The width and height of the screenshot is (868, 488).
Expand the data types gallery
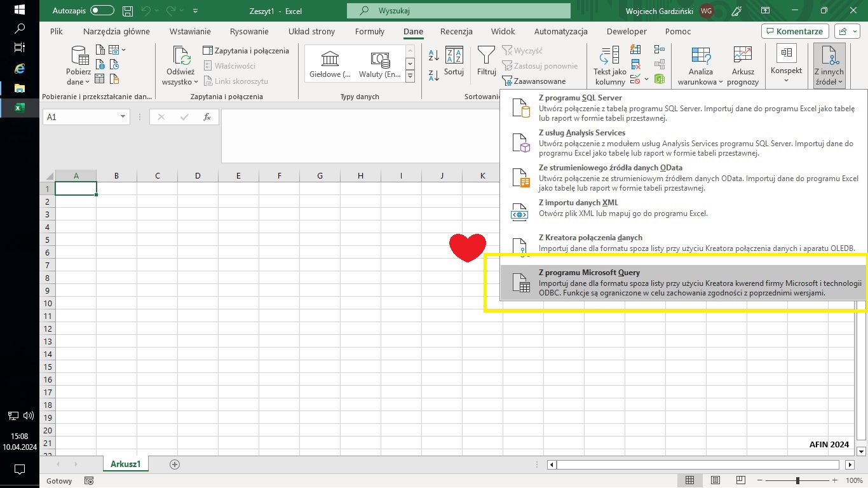tap(410, 76)
